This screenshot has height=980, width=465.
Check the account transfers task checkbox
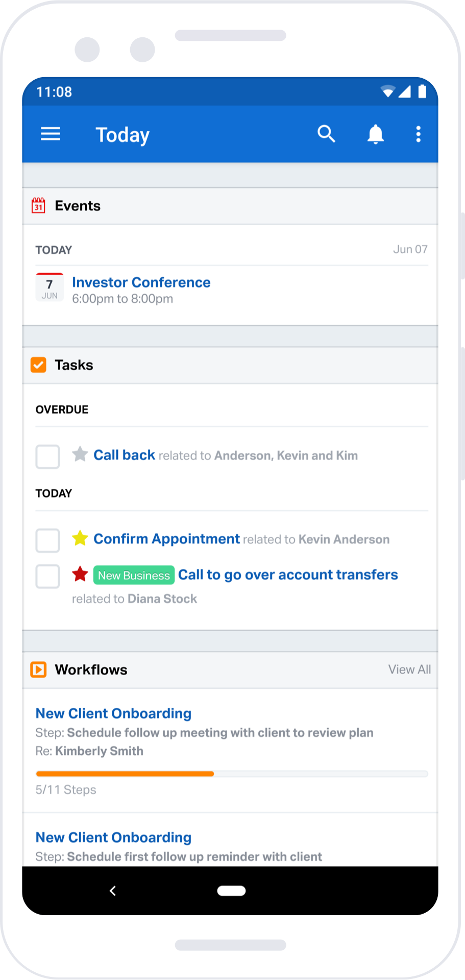[47, 576]
